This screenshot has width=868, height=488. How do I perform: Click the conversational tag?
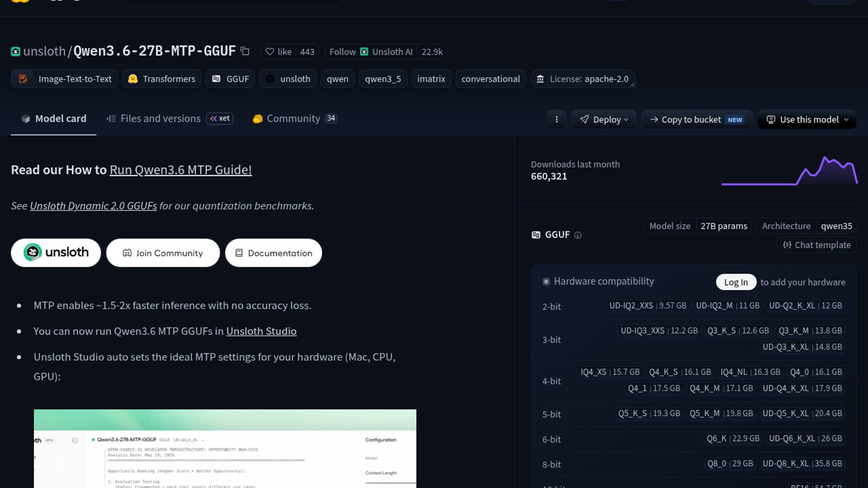click(x=491, y=79)
